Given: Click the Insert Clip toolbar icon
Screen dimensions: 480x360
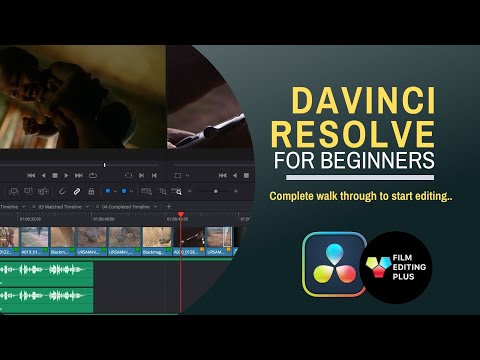Looking at the screenshot, I should click(x=14, y=191).
